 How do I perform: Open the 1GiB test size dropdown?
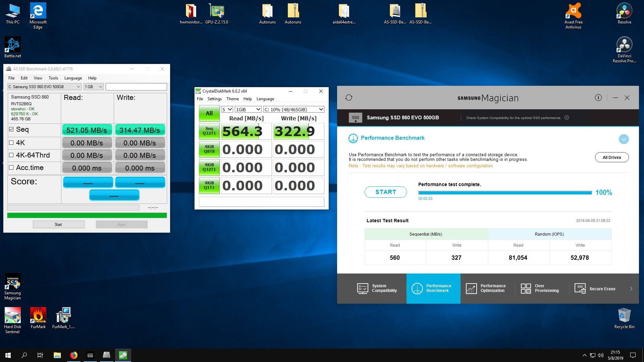(x=248, y=110)
